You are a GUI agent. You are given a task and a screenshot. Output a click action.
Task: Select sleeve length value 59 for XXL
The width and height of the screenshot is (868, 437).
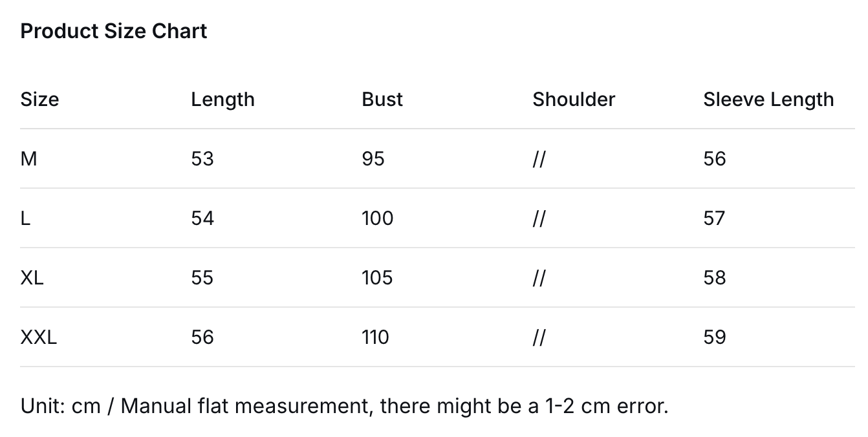[x=715, y=337]
